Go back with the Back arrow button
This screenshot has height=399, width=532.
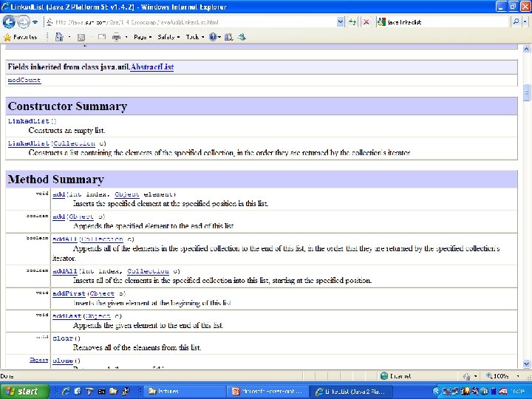point(9,22)
